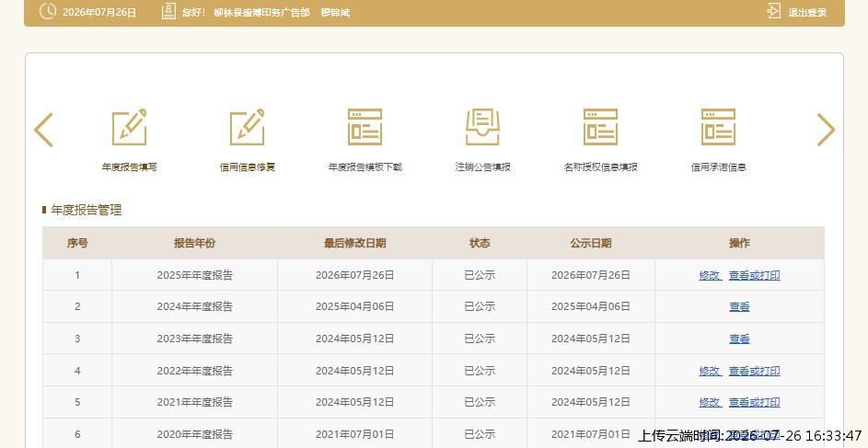Click the header date 2026年07月26日
868x448 pixels.
[x=99, y=12]
